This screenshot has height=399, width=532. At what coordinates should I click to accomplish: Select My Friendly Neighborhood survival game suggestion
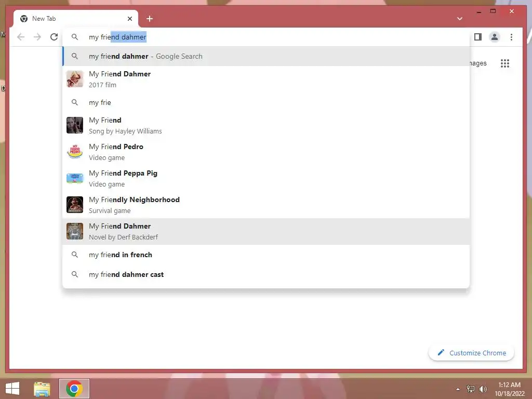267,205
